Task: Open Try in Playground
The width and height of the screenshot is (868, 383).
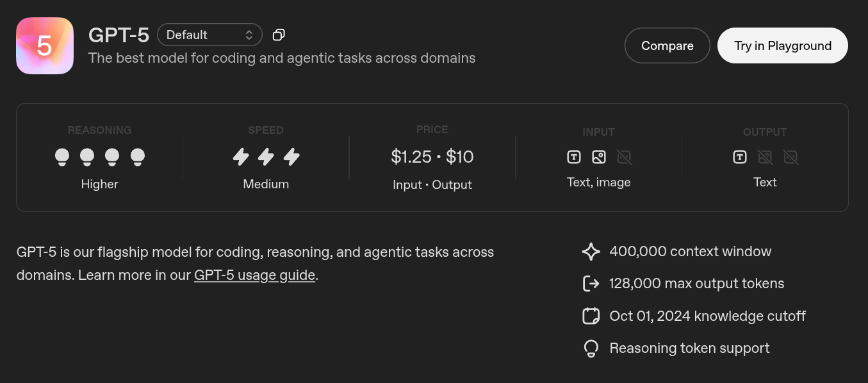Action: click(783, 45)
